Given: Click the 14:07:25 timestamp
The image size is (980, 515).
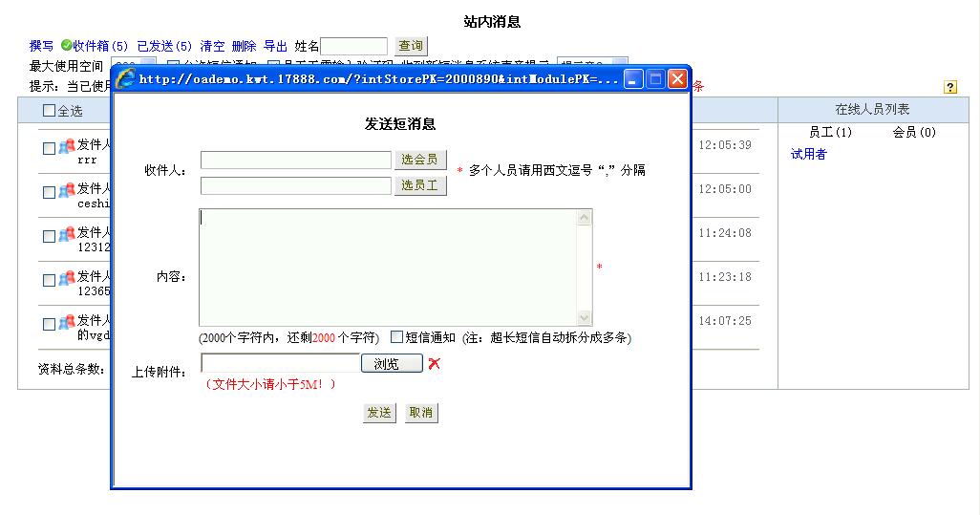Looking at the screenshot, I should tap(725, 321).
